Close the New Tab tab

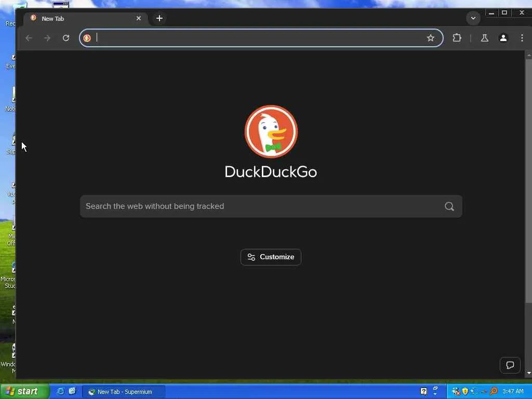pyautogui.click(x=138, y=18)
